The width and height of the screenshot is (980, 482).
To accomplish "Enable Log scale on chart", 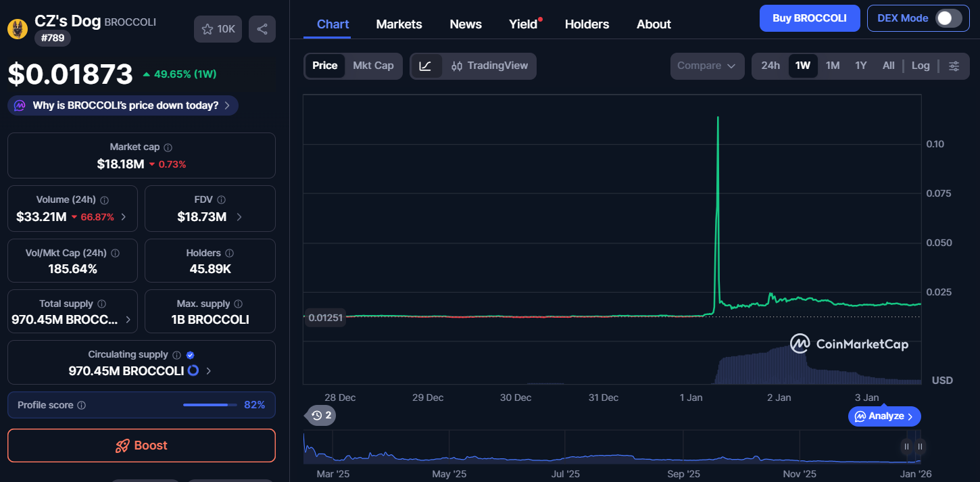I will 921,66.
